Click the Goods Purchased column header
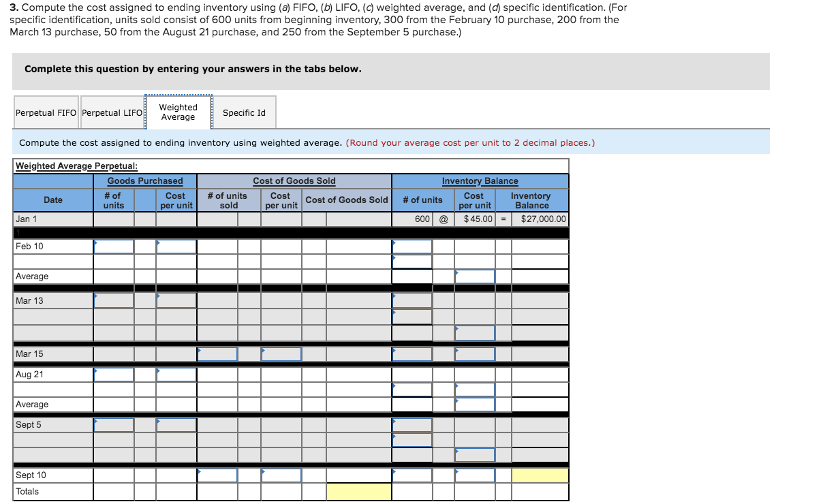 pos(145,181)
